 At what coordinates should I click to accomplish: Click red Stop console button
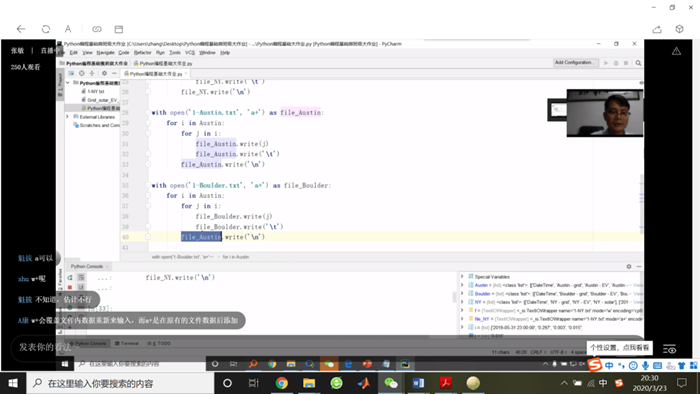[x=70, y=287]
